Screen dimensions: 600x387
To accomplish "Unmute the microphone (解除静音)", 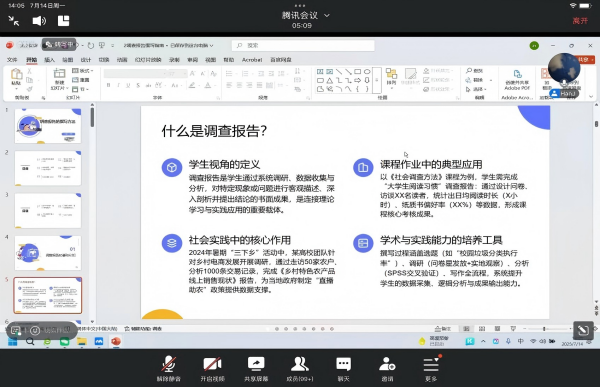I will 169,369.
